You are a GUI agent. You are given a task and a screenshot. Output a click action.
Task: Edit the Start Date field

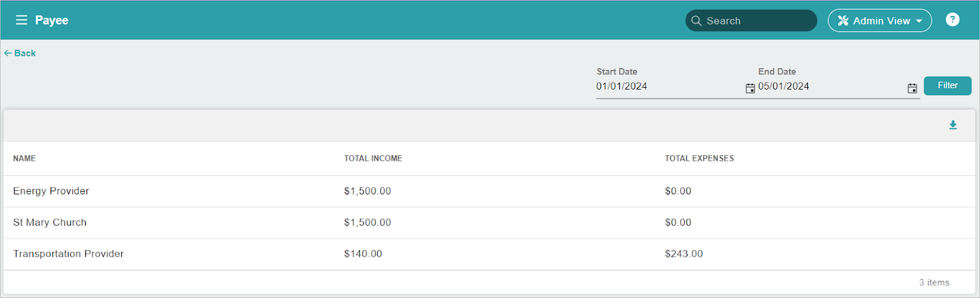click(x=668, y=86)
